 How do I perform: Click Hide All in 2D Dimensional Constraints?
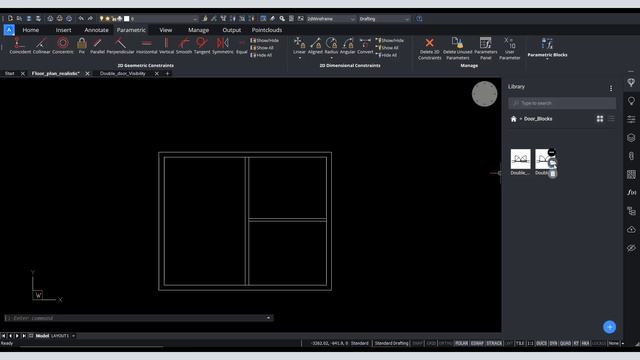coord(386,55)
